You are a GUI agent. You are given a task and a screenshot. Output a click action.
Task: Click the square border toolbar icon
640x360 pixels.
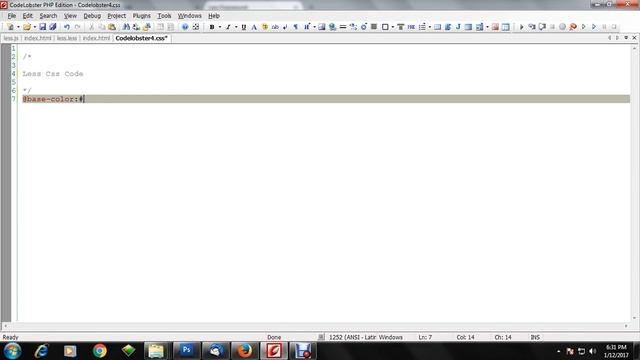(385, 27)
